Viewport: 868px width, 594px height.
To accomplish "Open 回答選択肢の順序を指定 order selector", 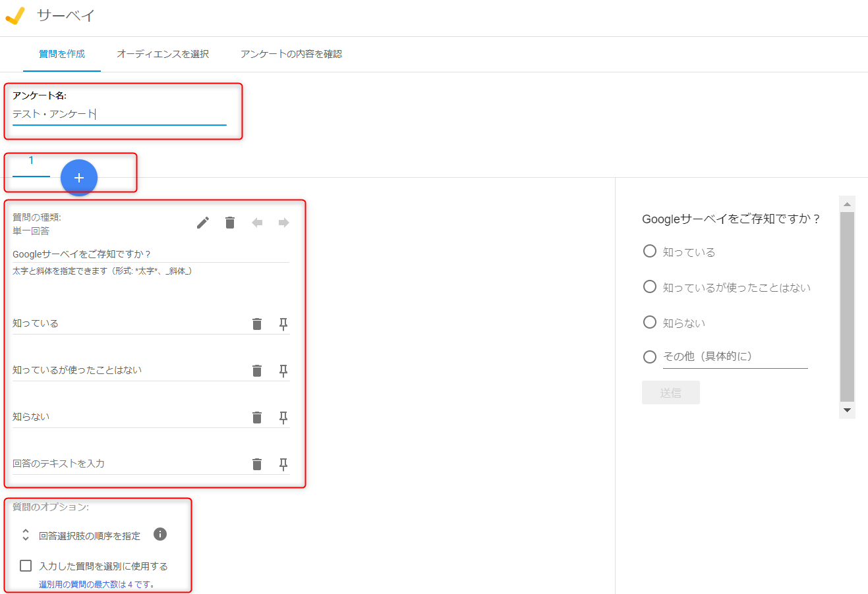I will [x=26, y=535].
